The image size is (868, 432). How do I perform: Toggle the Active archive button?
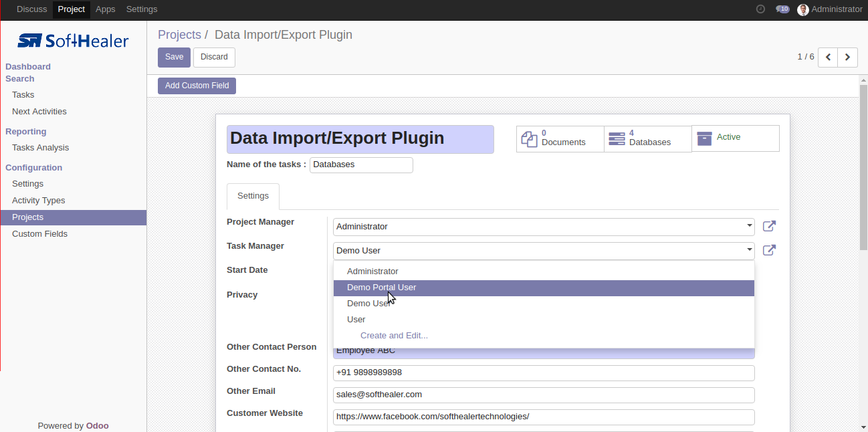pos(736,138)
